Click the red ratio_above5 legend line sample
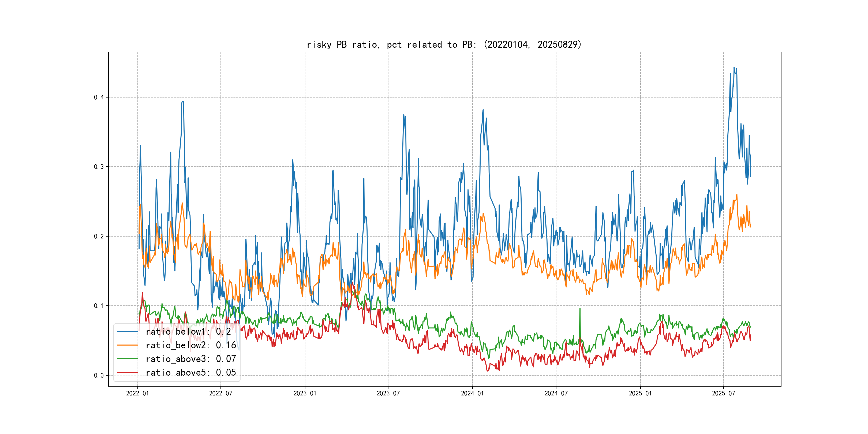The width and height of the screenshot is (868, 434). 127,372
